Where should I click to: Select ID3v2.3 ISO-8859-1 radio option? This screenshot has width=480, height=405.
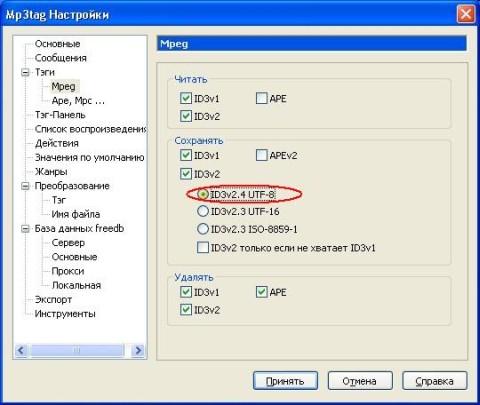point(203,229)
